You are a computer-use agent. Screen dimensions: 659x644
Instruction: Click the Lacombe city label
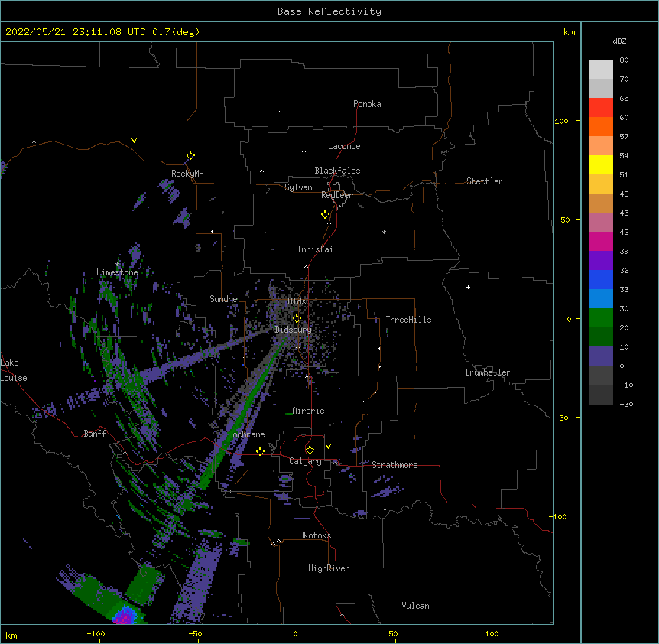click(x=344, y=146)
